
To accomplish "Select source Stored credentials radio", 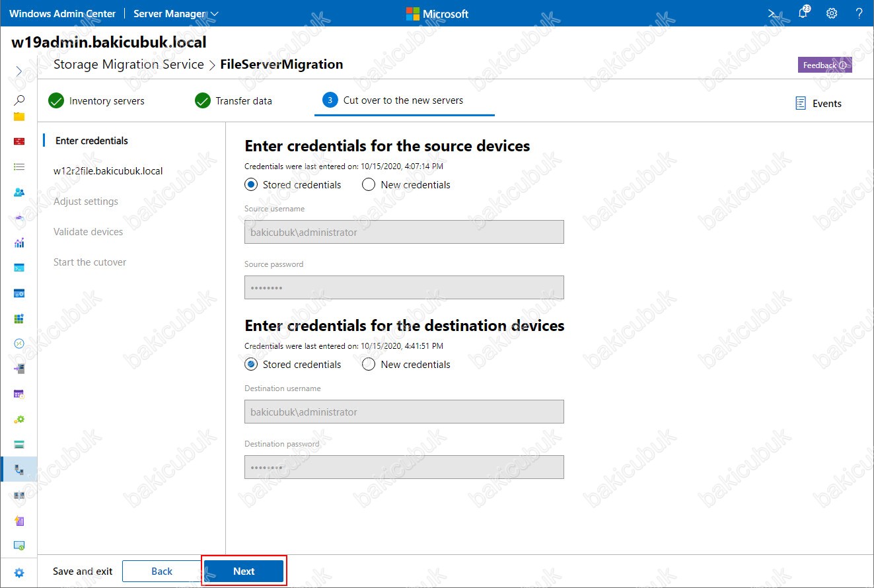I will pos(250,184).
